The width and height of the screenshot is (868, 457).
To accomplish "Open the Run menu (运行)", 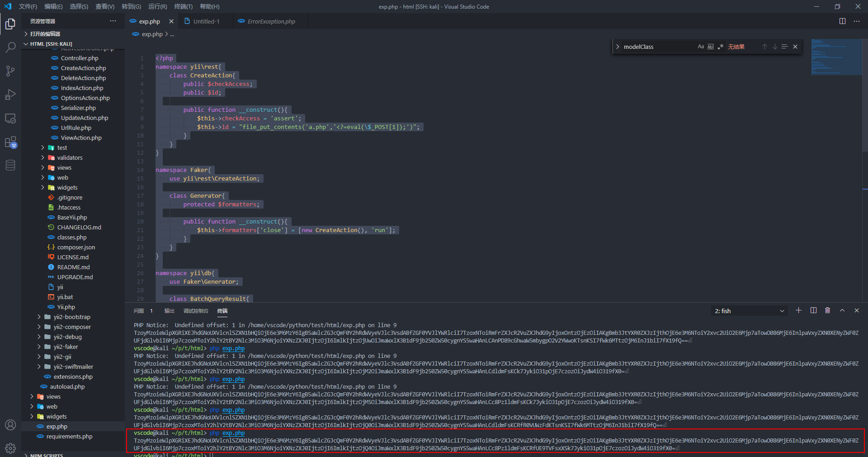I will click(x=157, y=6).
